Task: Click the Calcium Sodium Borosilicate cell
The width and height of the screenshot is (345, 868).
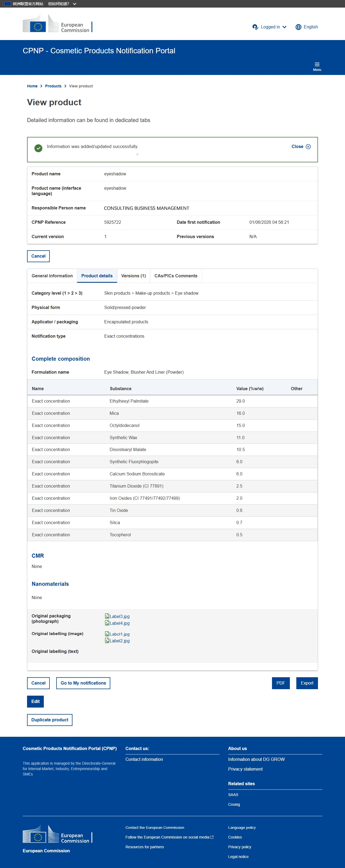Action: [137, 474]
